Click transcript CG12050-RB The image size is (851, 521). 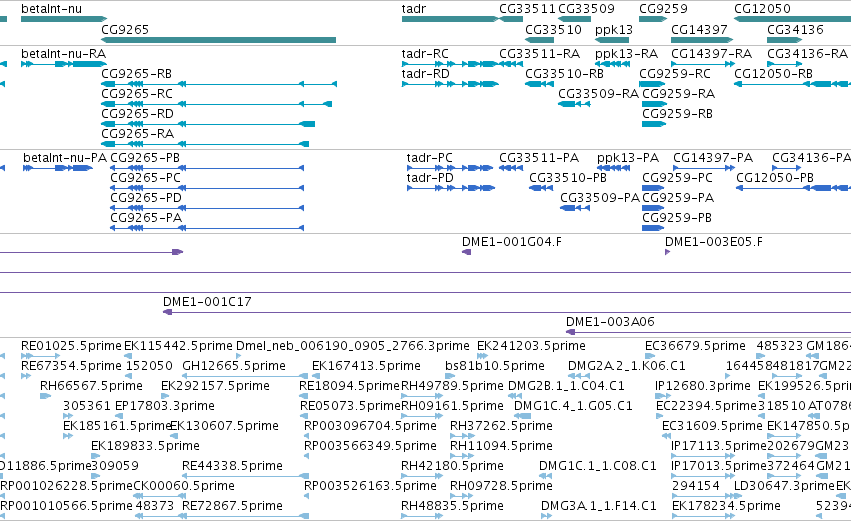point(792,84)
